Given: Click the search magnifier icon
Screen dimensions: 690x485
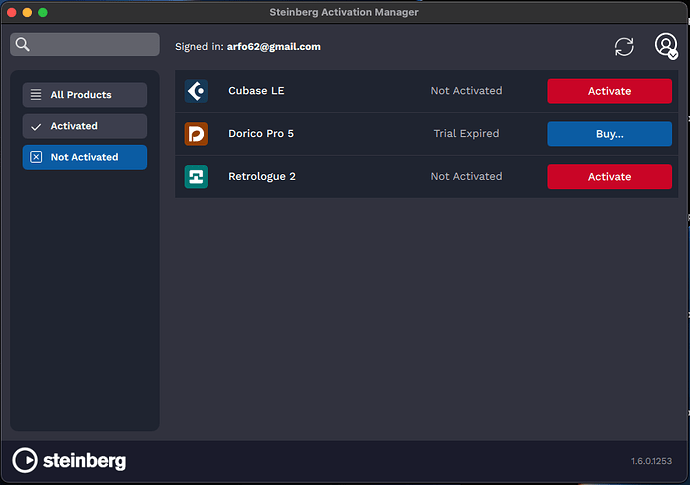Looking at the screenshot, I should coord(22,44).
